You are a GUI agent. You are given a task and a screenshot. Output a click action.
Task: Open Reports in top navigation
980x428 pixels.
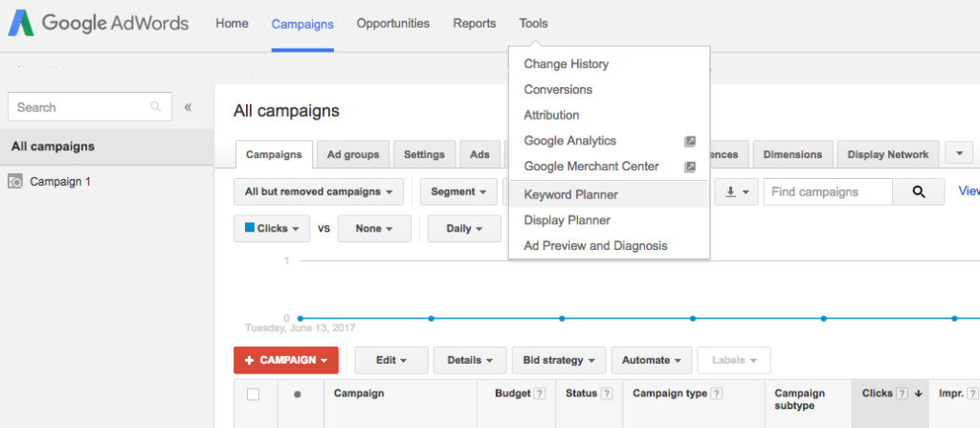[x=475, y=24]
